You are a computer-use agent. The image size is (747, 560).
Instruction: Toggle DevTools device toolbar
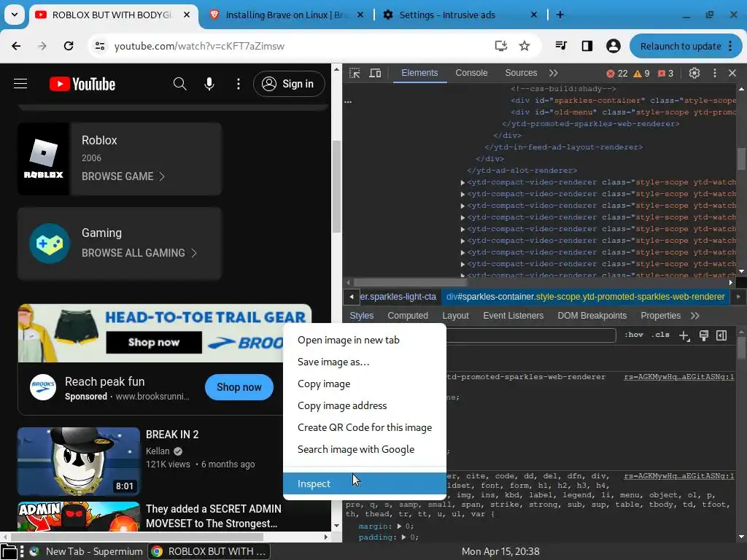point(376,73)
